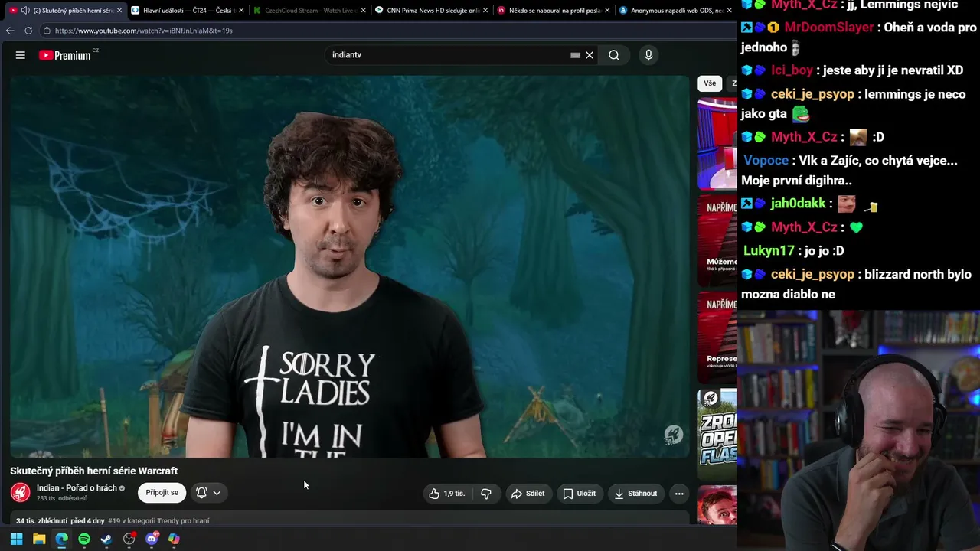Close the 'Někdo se naboural' tab
980x551 pixels.
pyautogui.click(x=607, y=11)
